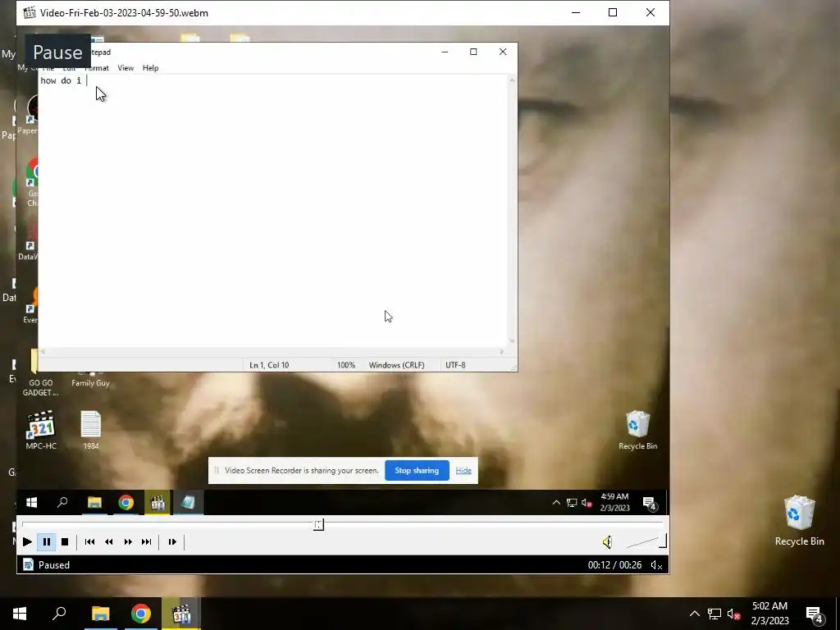Open the Notepad View menu in the video
Screen dimensions: 840x630
(126, 68)
